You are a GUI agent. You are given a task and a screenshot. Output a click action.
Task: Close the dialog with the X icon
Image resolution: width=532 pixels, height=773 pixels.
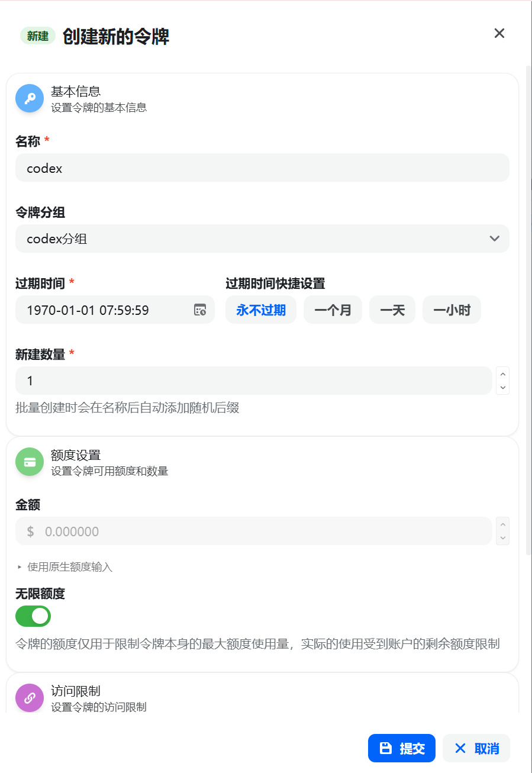[499, 33]
